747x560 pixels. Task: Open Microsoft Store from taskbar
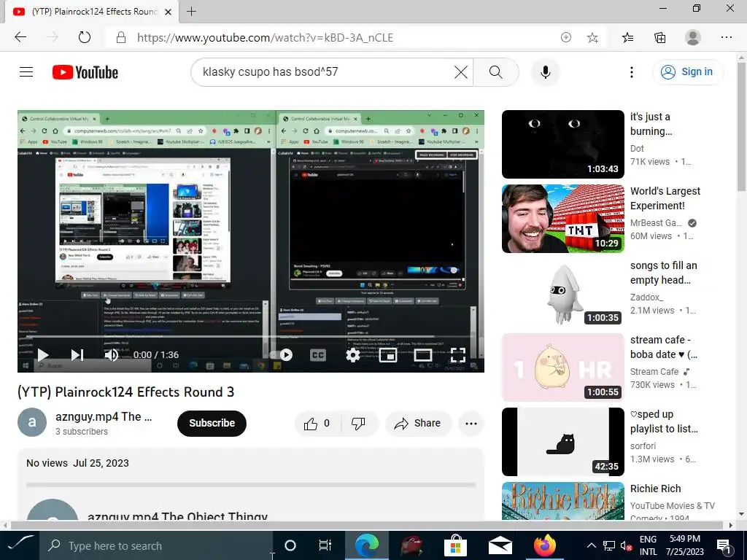coord(455,545)
